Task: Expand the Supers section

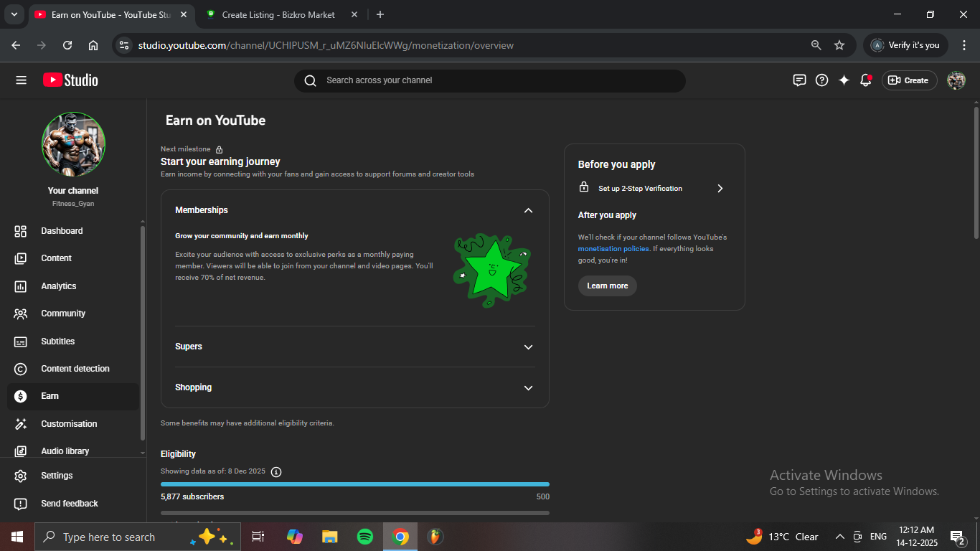Action: coord(528,347)
